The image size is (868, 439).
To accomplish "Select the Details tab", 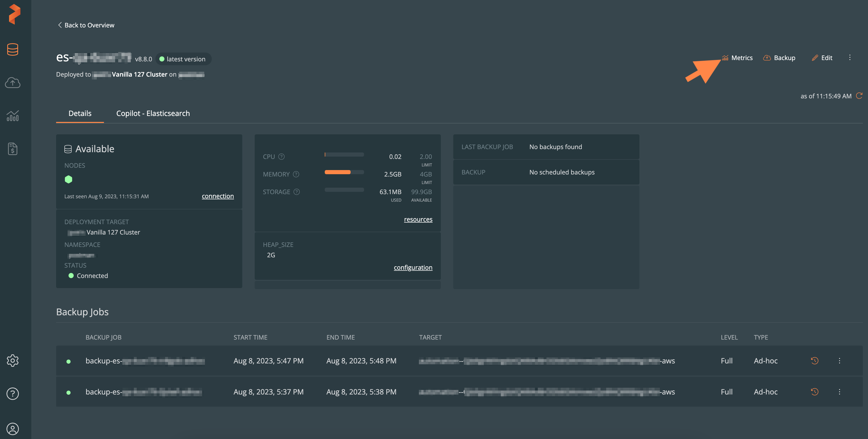I will click(x=80, y=113).
